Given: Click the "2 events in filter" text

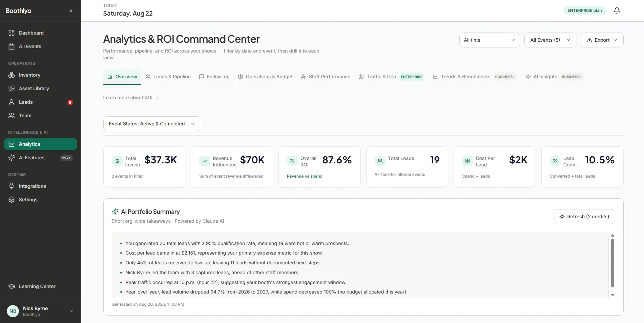Looking at the screenshot, I should [127, 176].
